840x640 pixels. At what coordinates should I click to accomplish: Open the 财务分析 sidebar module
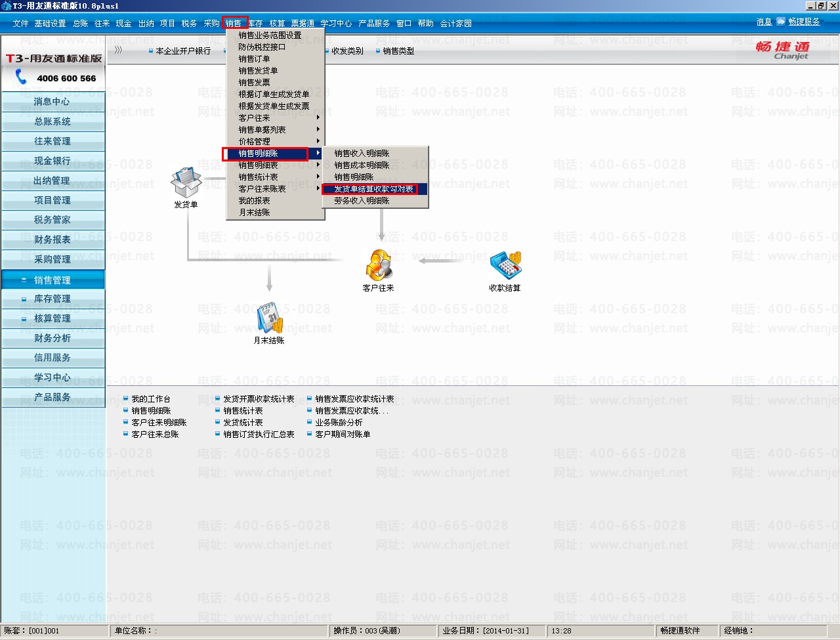52,338
